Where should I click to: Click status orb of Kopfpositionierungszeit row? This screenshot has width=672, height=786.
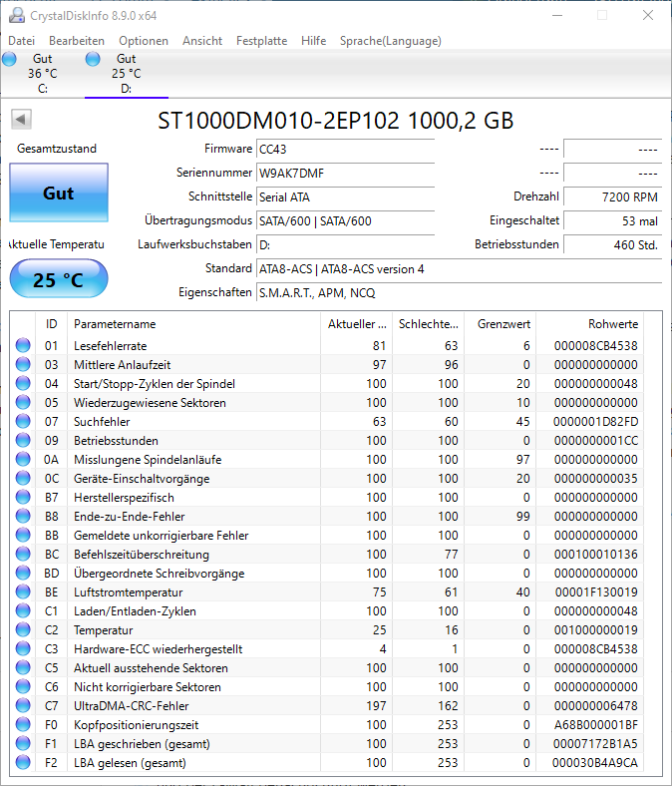[x=23, y=724]
